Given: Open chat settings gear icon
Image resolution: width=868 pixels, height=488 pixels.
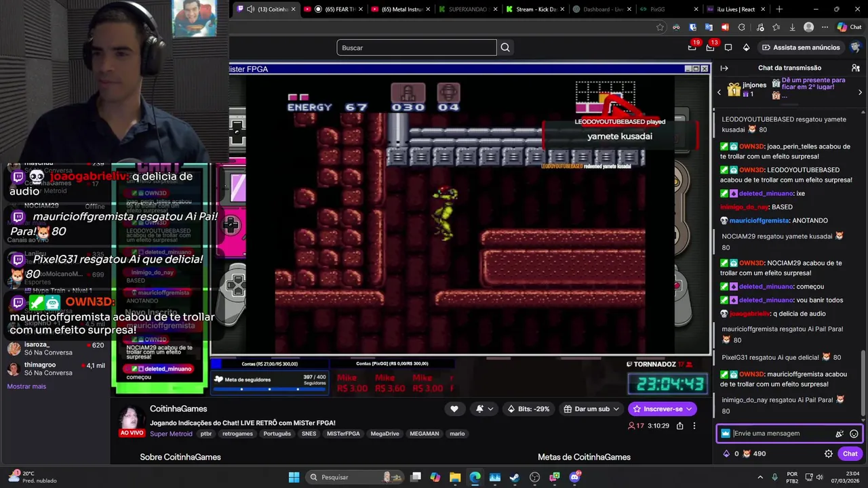Looking at the screenshot, I should [x=829, y=454].
